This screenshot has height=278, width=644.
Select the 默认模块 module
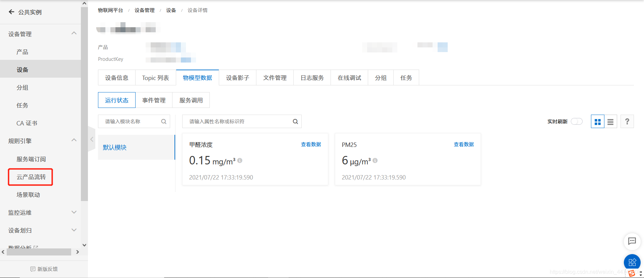coord(136,147)
